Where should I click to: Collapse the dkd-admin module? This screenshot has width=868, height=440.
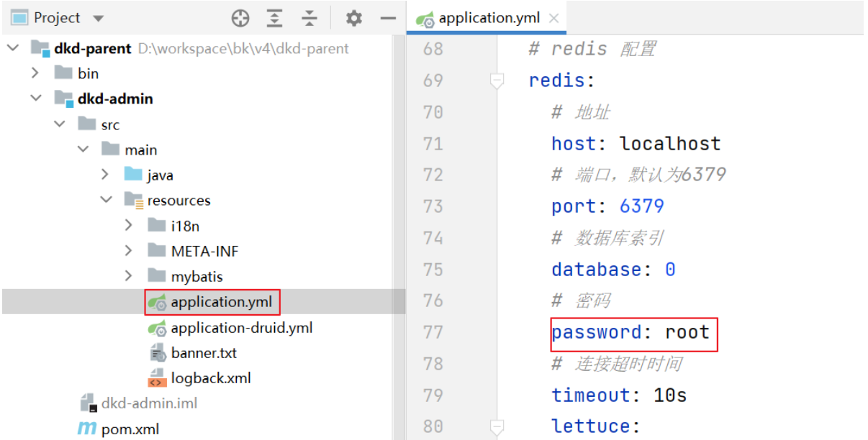36,98
